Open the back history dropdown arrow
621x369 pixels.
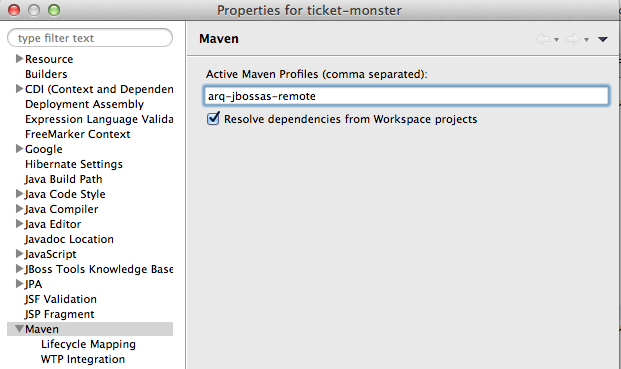click(556, 40)
